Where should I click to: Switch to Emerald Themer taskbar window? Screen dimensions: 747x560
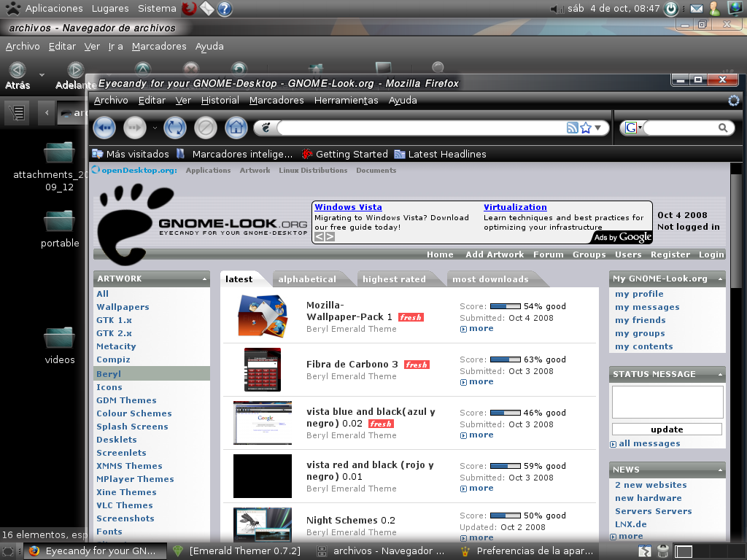click(x=239, y=551)
